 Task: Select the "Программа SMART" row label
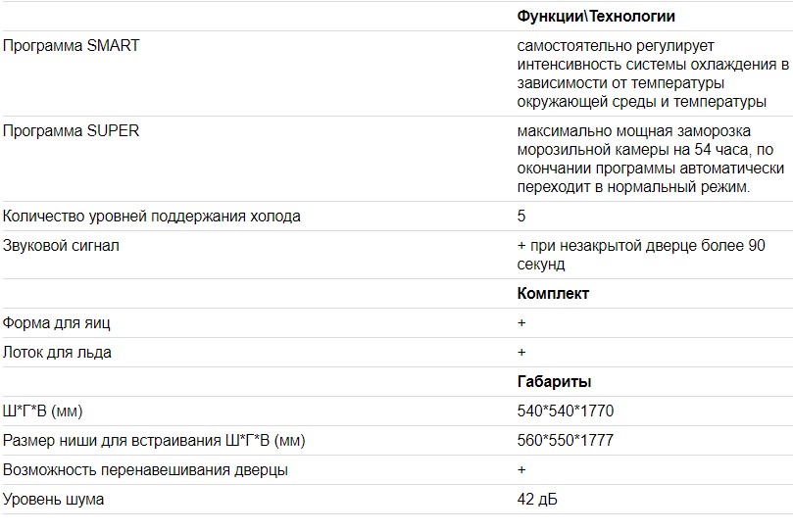pos(71,45)
